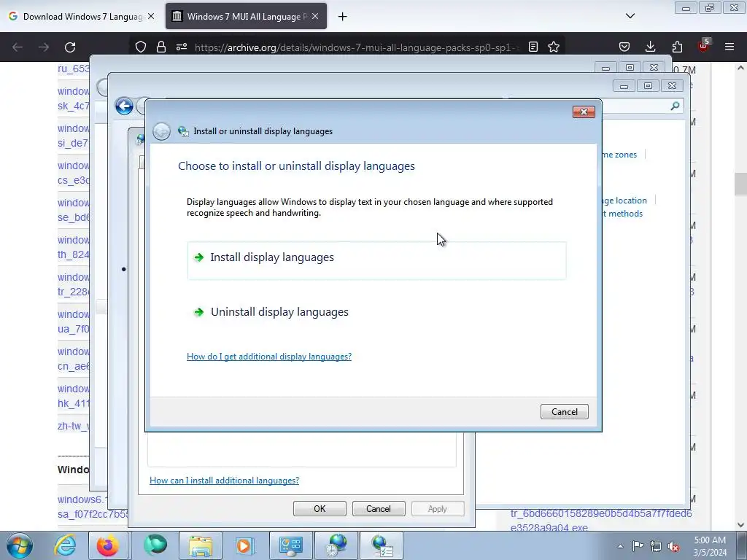The image size is (747, 560).
Task: Toggle Firefox reader view
Action: click(533, 47)
